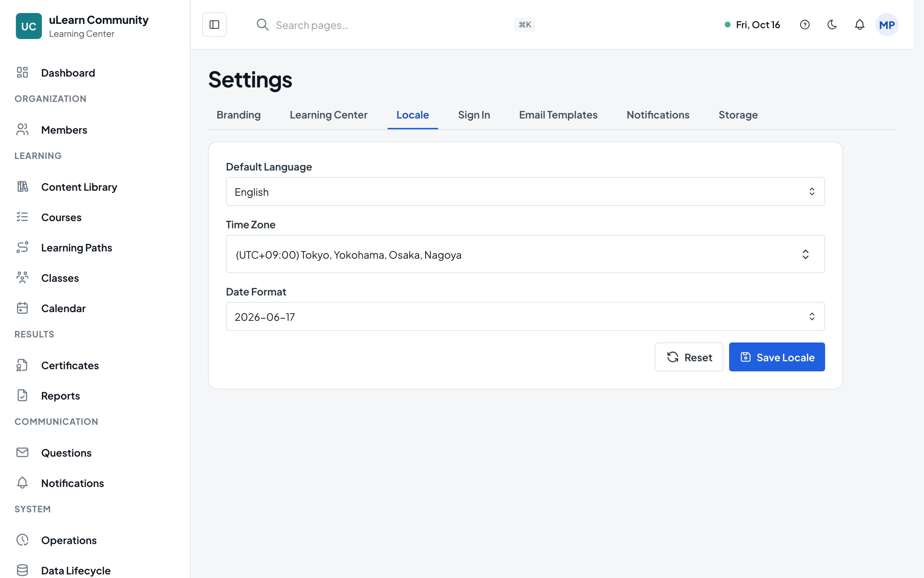The height and width of the screenshot is (578, 924).
Task: Toggle the sidebar panel button
Action: point(214,25)
